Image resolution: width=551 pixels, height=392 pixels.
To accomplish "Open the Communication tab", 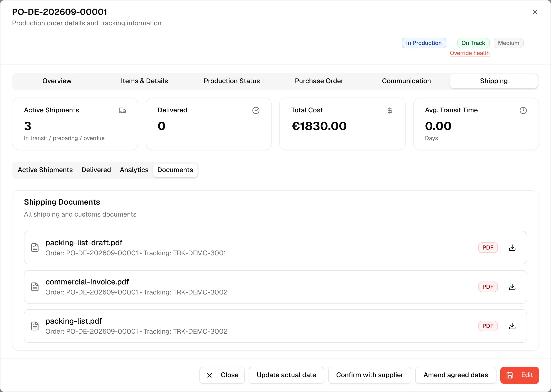I will (x=406, y=81).
